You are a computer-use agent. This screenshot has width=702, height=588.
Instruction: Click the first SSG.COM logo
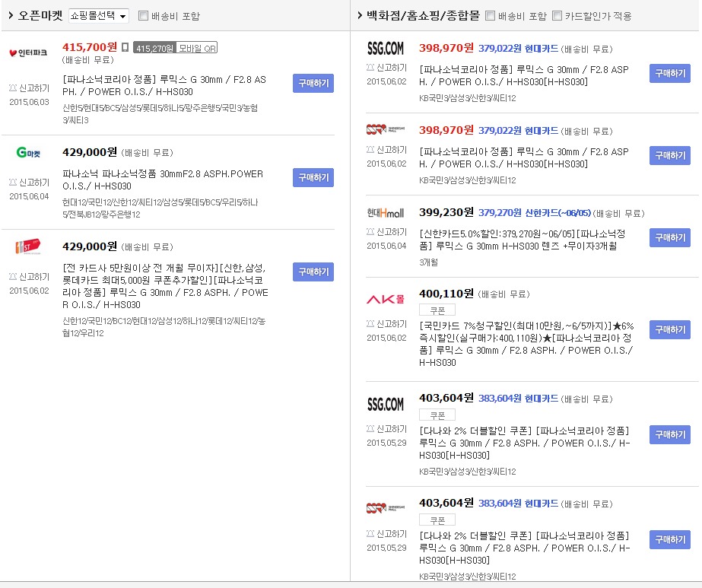coord(386,49)
